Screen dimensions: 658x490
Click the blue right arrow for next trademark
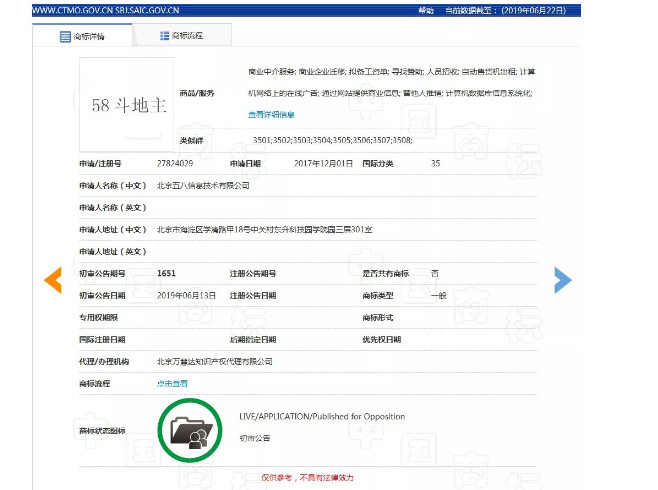[563, 280]
